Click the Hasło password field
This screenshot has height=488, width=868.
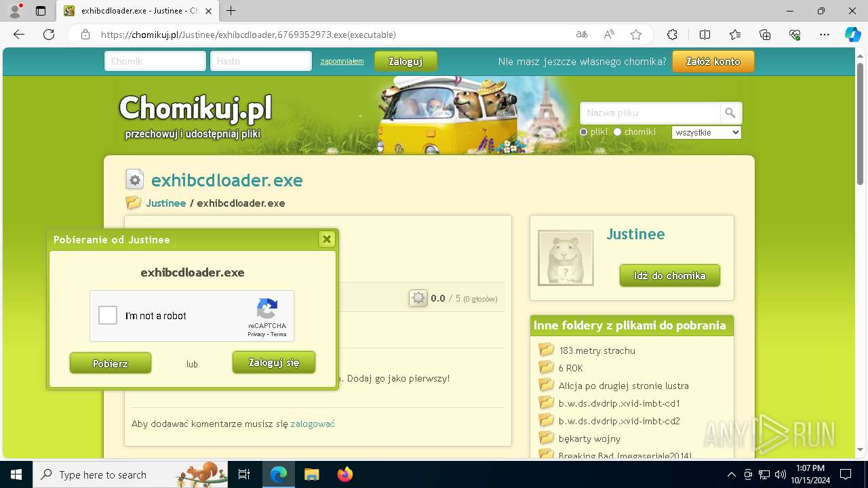coord(261,61)
